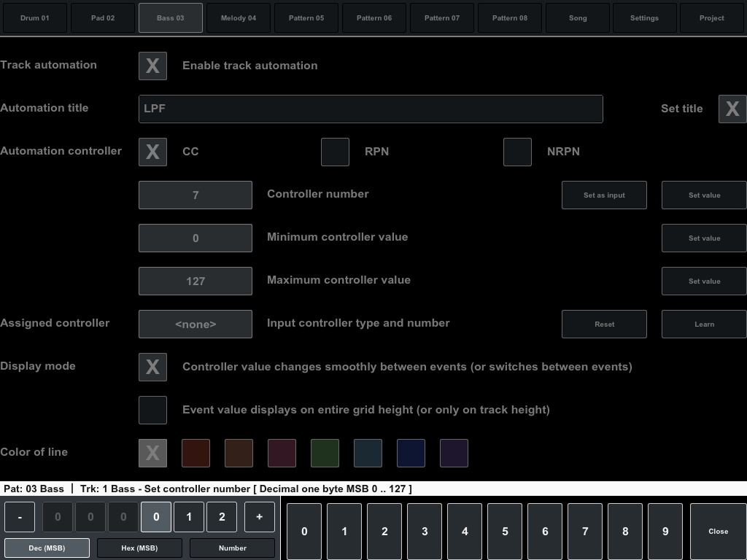The width and height of the screenshot is (747, 560).
Task: Toggle smooth controller value changes checkbox
Action: (153, 367)
